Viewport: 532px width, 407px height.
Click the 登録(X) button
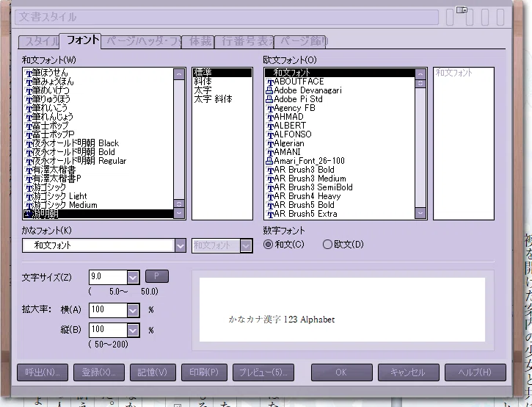coord(99,372)
